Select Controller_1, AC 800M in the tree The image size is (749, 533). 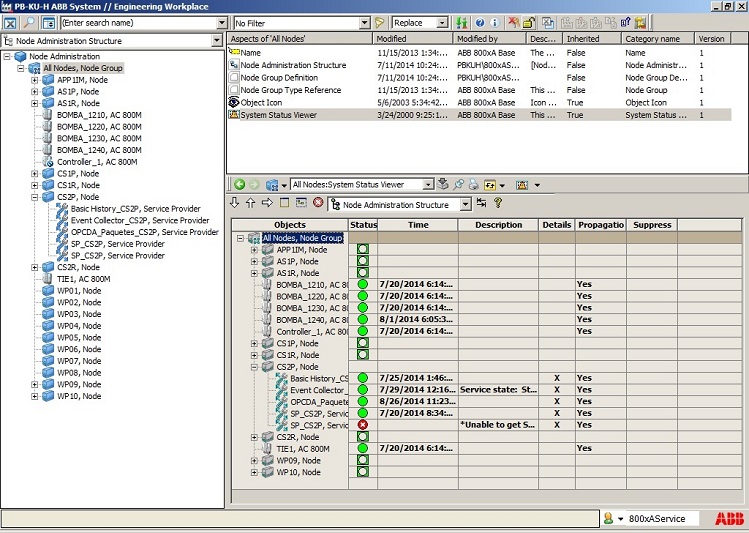pyautogui.click(x=96, y=162)
